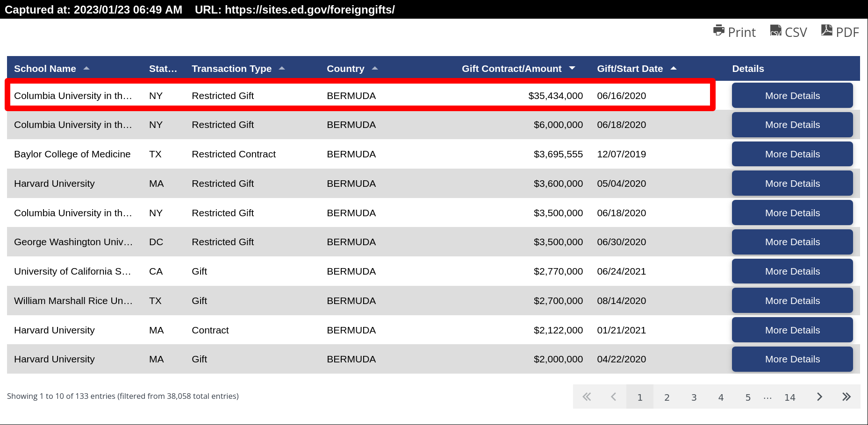Select 'George Washington Univ…' cell
Image resolution: width=868 pixels, height=425 pixels.
(x=73, y=242)
